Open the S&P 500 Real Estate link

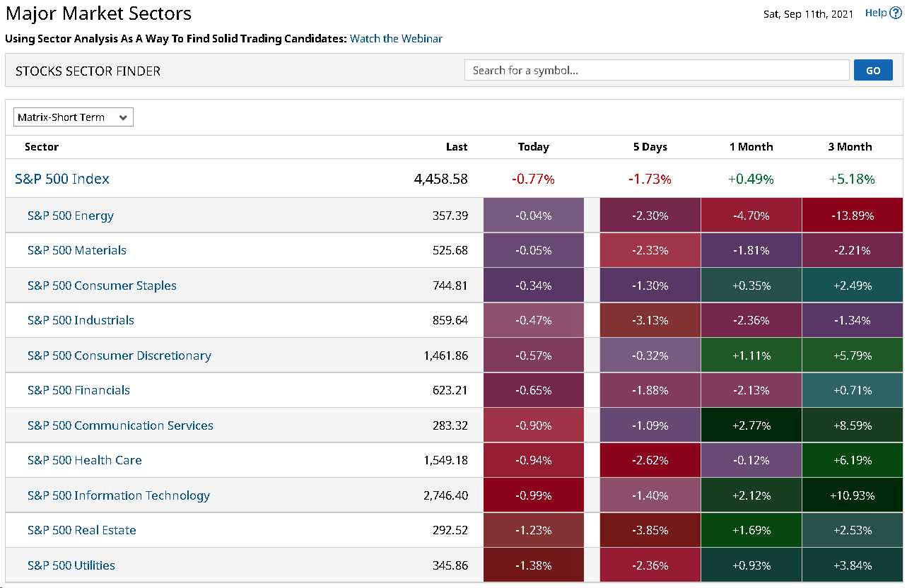82,530
